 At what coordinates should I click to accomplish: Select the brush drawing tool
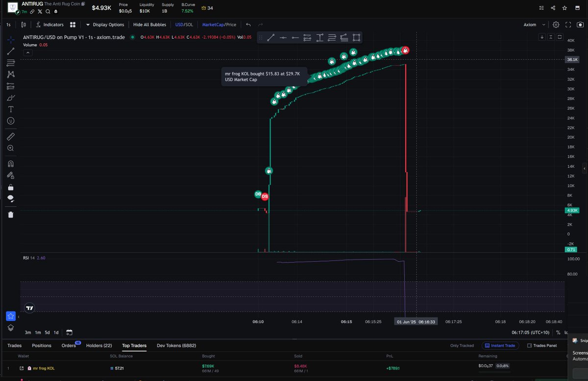11,97
